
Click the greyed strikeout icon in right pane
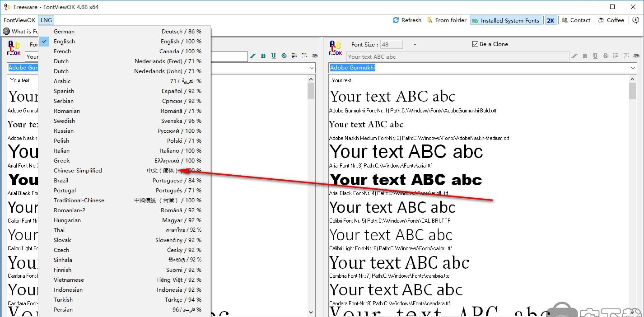[606, 56]
